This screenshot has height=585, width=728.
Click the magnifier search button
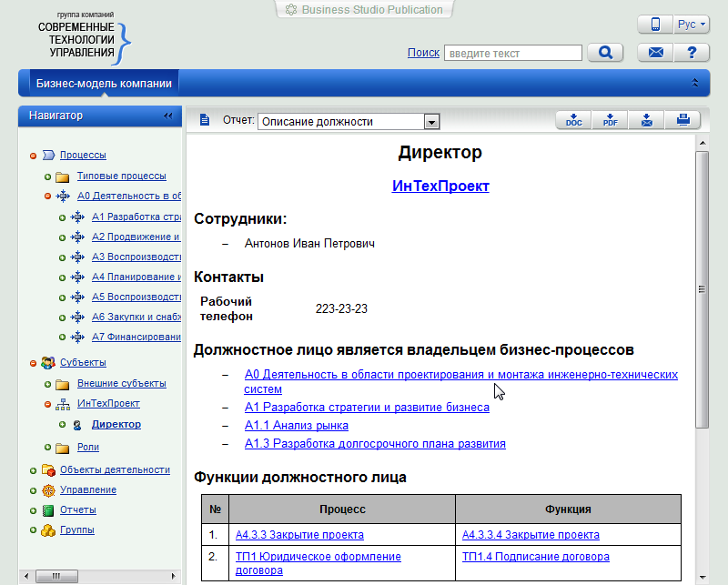point(605,53)
